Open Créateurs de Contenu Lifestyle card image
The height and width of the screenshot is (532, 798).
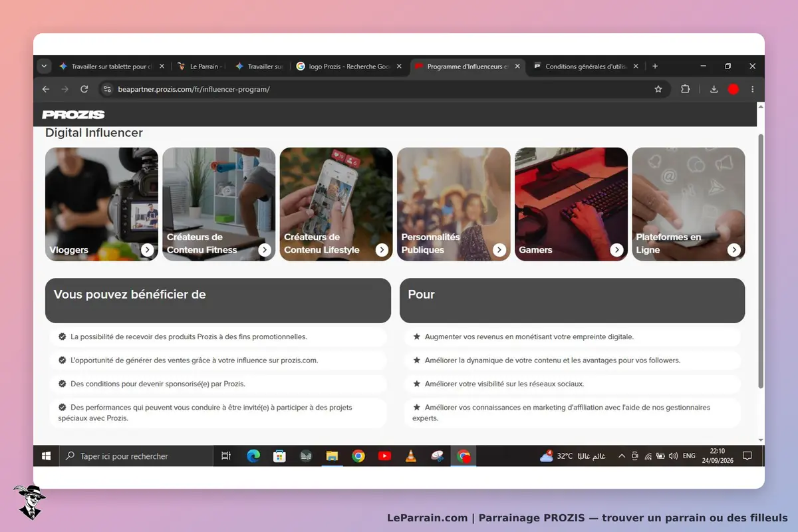click(x=336, y=204)
